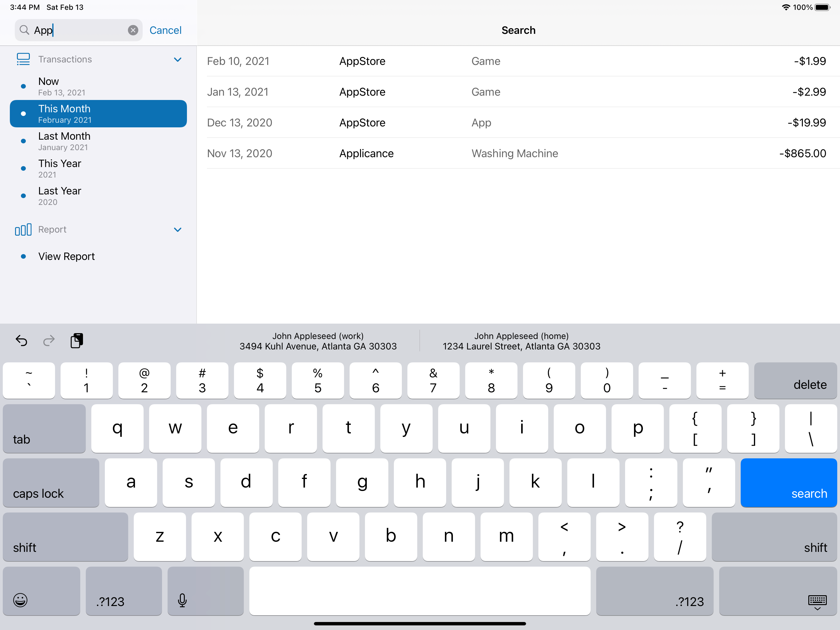Screen dimensions: 840x630
Task: Hide the keyboard with dismiss key
Action: [778, 591]
